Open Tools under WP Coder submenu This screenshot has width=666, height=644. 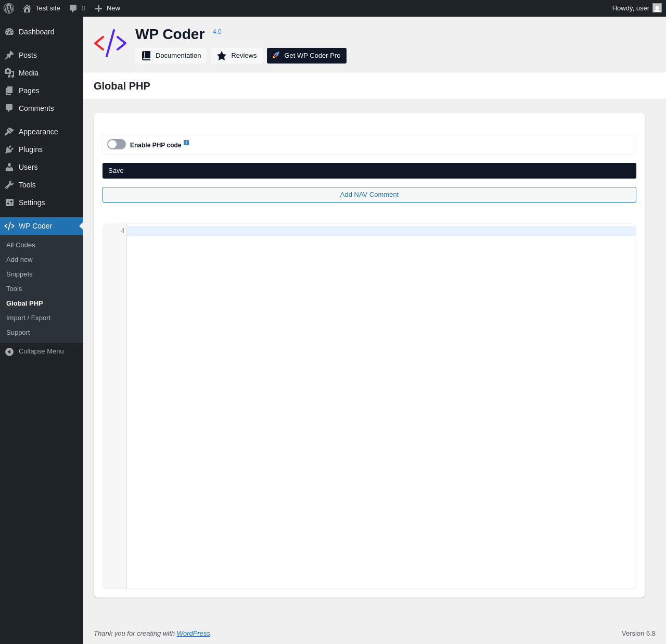click(14, 289)
